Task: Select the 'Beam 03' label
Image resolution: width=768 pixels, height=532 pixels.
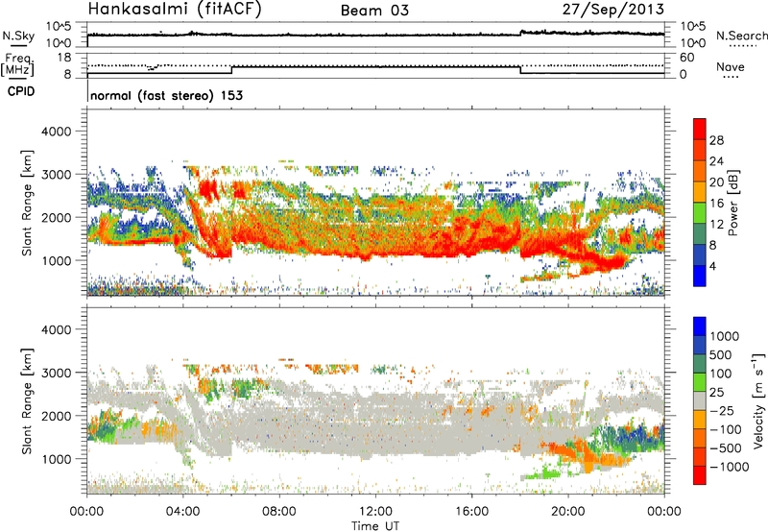Action: pyautogui.click(x=374, y=11)
